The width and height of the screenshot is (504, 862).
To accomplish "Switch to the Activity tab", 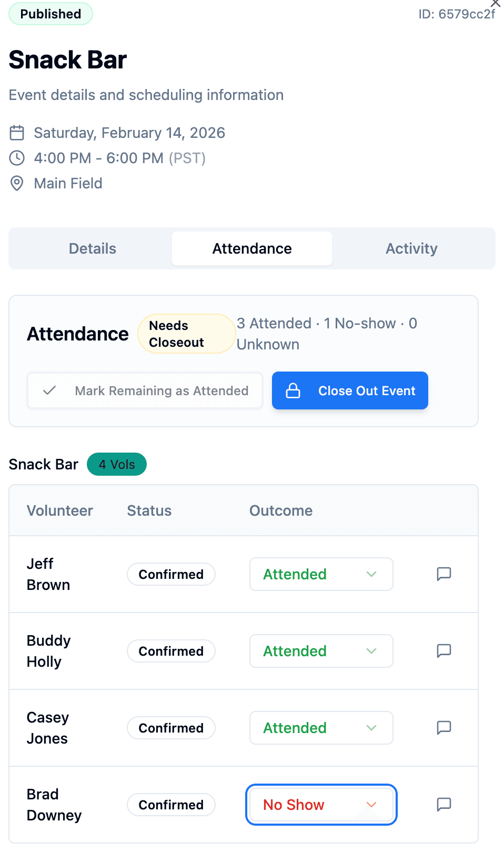I will [411, 248].
